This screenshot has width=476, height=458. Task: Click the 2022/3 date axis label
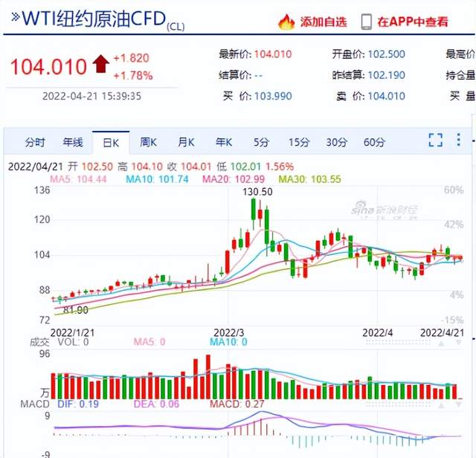click(x=228, y=332)
